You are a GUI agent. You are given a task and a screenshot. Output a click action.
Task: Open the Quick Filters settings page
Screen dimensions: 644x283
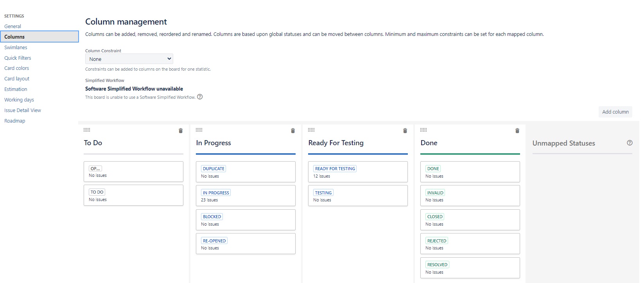[x=18, y=58]
